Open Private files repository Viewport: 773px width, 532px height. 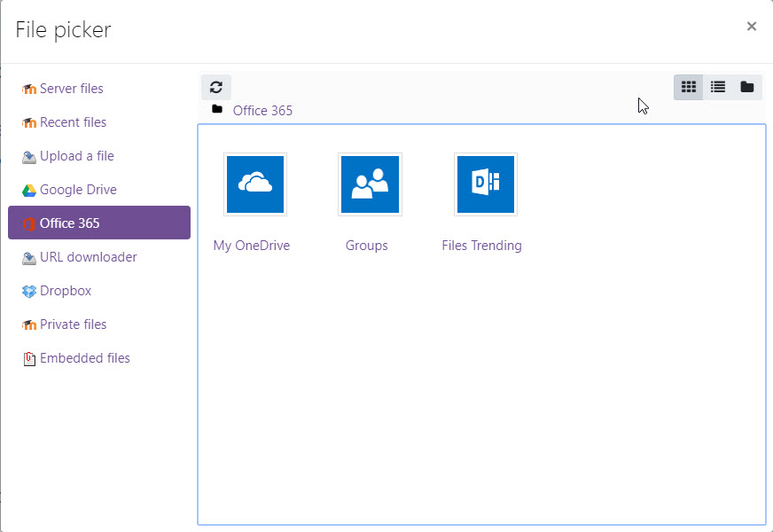click(x=73, y=325)
